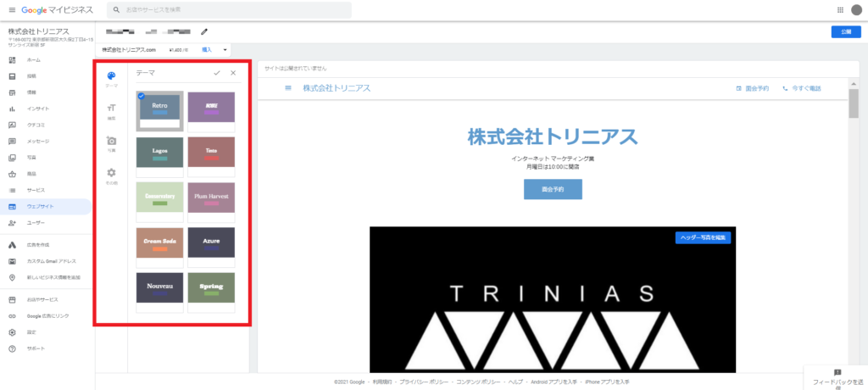Open Google 広告にリンク in the sidebar
The height and width of the screenshot is (390, 868).
pos(47,315)
